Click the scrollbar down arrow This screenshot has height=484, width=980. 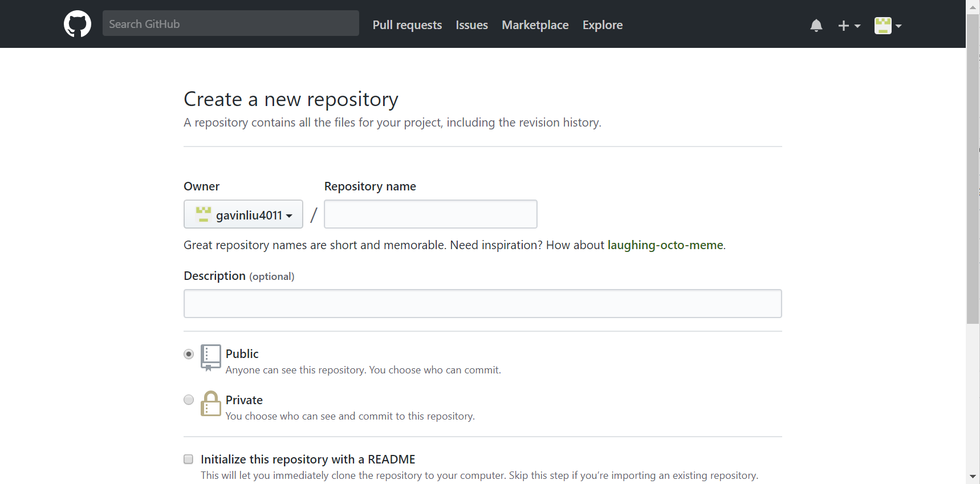[973, 477]
